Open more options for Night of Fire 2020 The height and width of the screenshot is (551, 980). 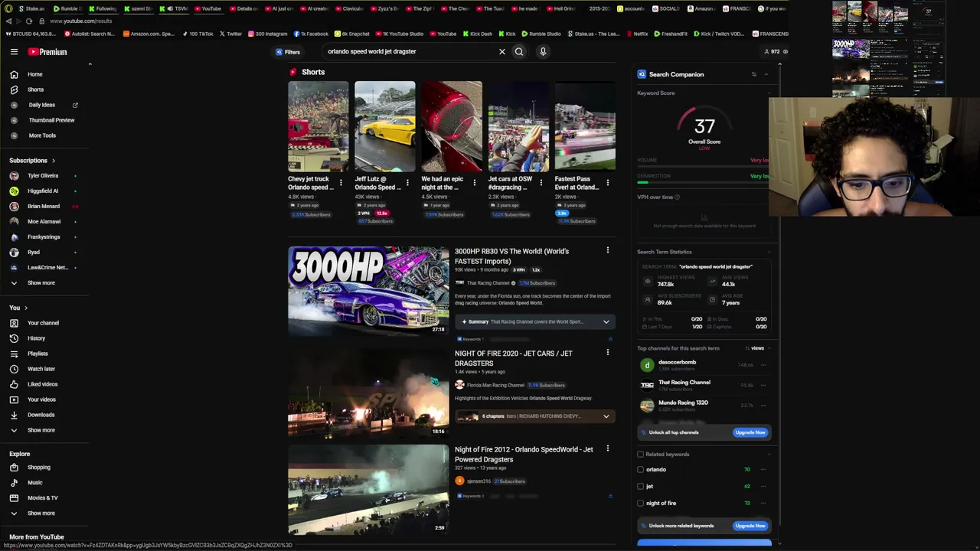point(608,353)
